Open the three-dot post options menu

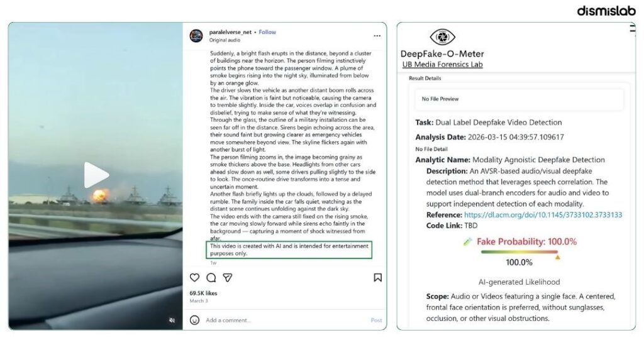coord(377,36)
